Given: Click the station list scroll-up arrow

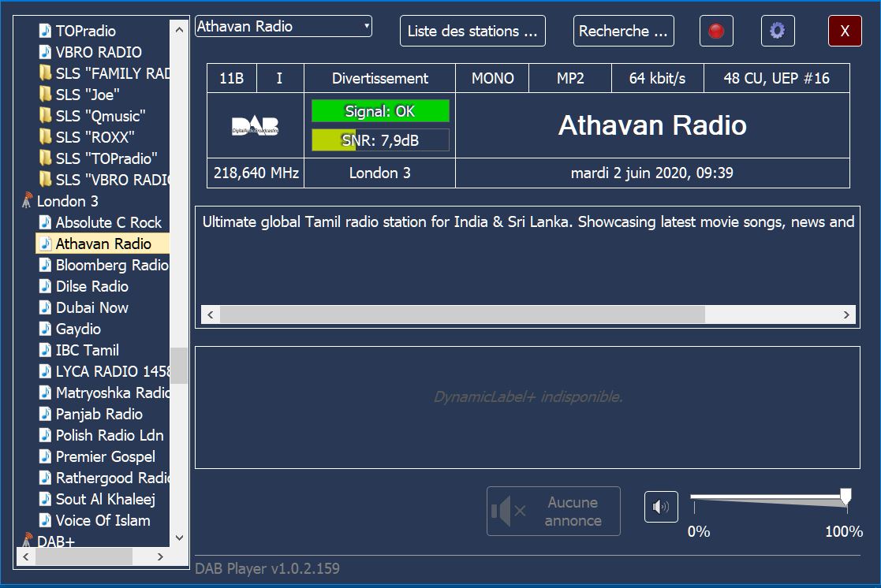Looking at the screenshot, I should (179, 30).
